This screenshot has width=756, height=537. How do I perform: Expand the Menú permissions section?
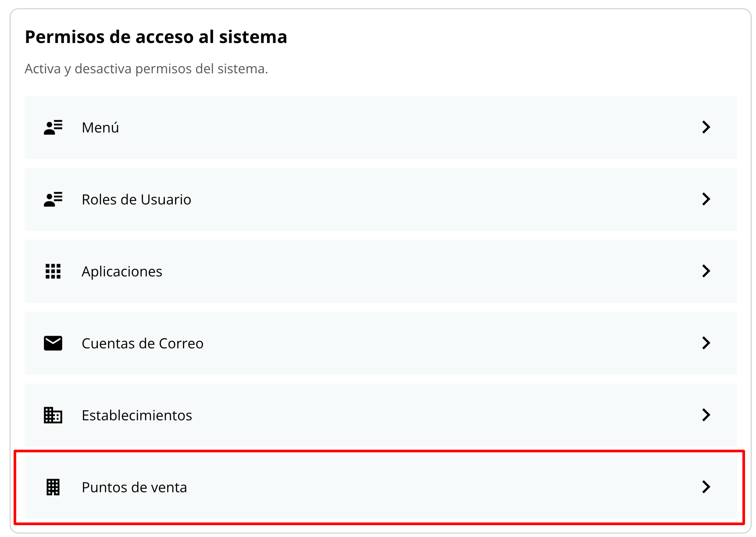706,127
